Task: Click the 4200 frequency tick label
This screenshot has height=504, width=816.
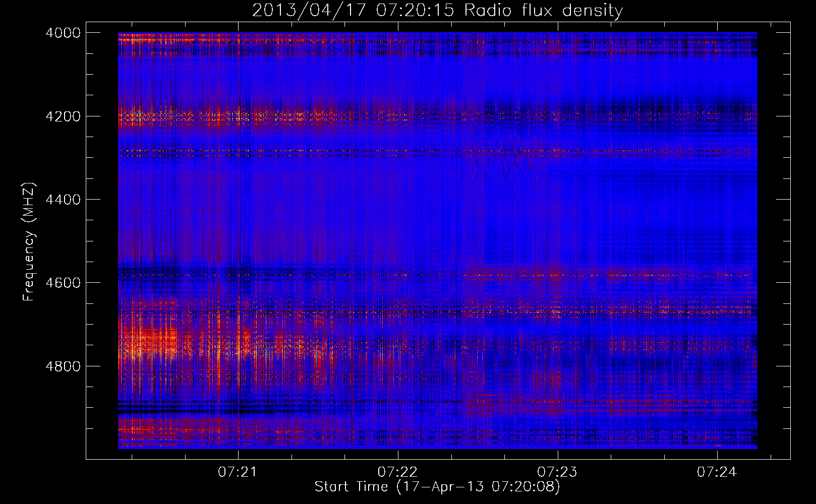Action: (x=63, y=116)
